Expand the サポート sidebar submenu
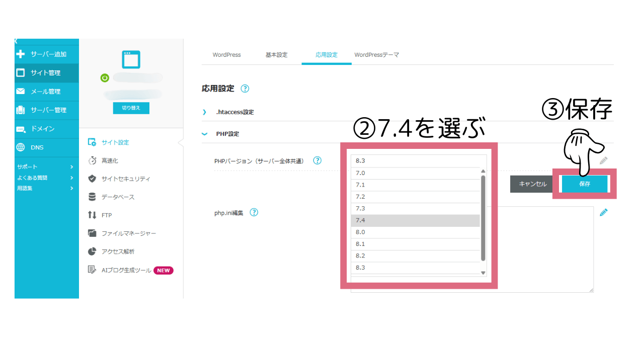 (71, 166)
